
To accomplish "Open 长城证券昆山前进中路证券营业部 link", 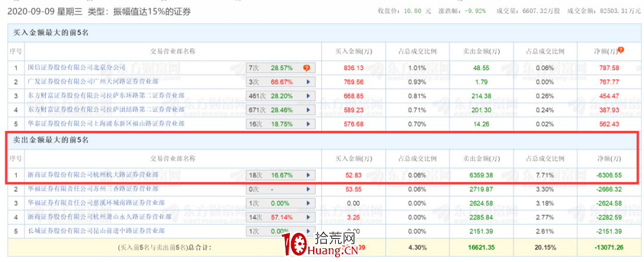I will (97, 231).
